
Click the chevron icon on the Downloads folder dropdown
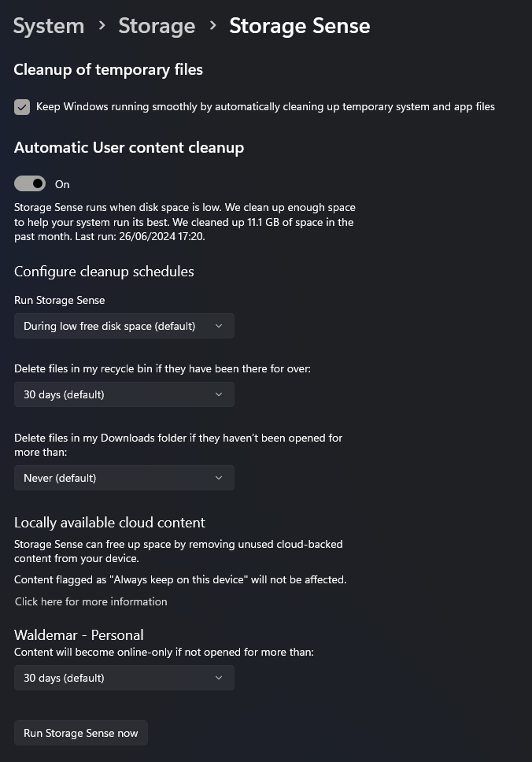pyautogui.click(x=219, y=478)
